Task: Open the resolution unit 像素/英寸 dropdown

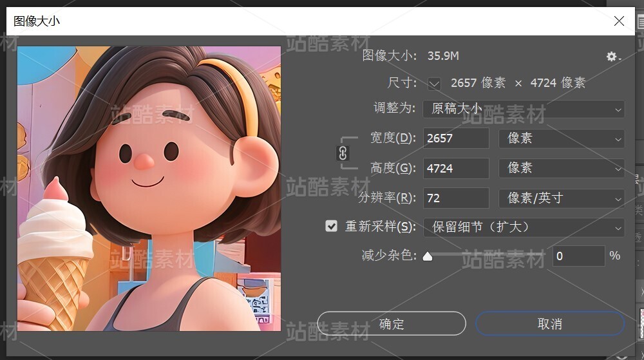Action: pyautogui.click(x=562, y=198)
